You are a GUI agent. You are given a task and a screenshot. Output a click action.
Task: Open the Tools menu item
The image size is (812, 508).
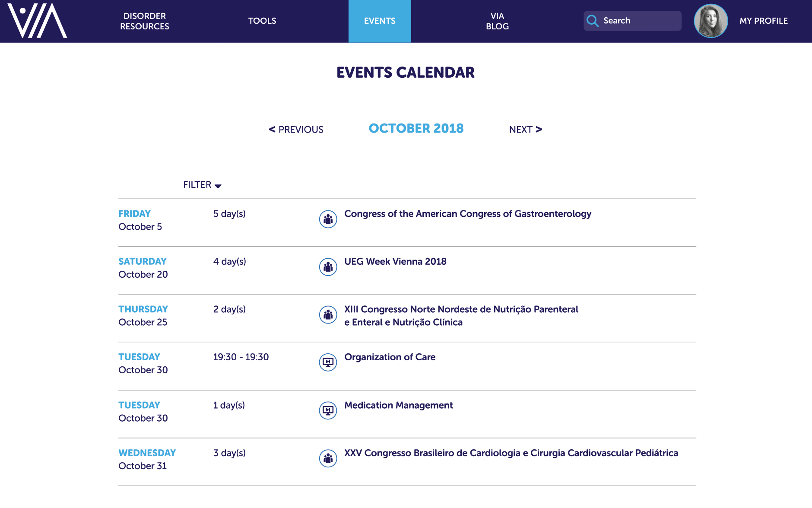262,21
